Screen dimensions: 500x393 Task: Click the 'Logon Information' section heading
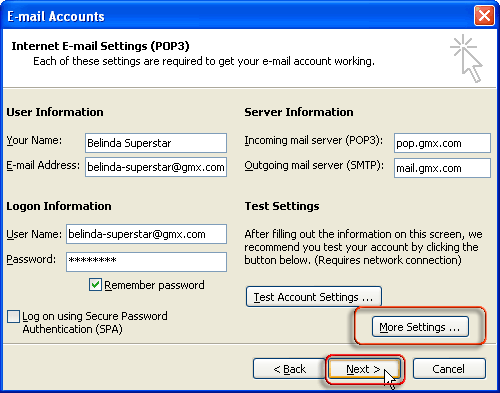(59, 206)
